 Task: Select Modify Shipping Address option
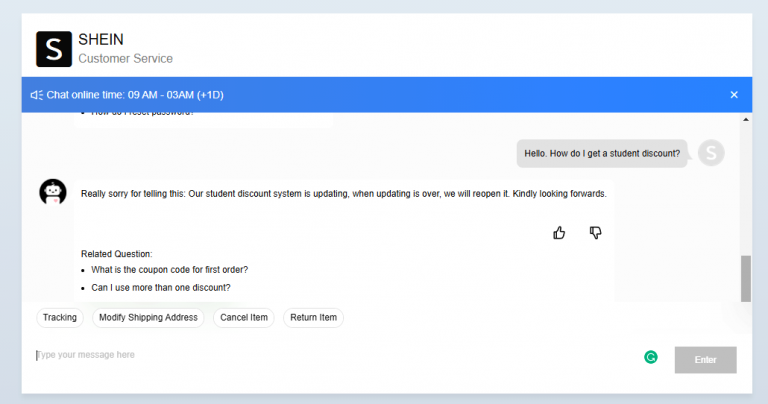click(150, 318)
